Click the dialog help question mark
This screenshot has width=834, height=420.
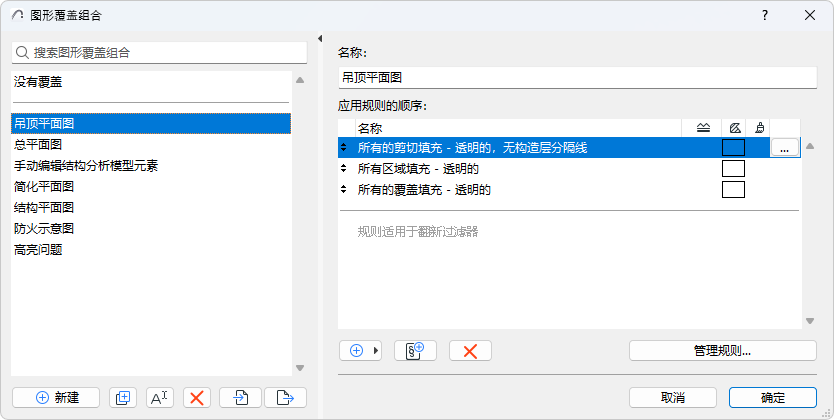[765, 15]
